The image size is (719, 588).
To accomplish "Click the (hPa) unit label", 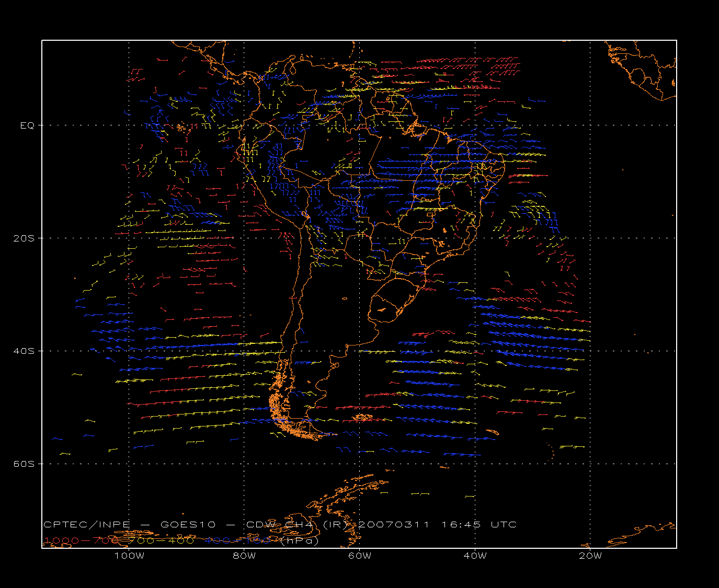I will point(299,540).
